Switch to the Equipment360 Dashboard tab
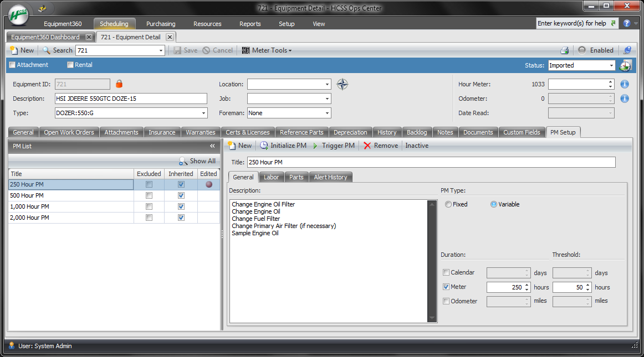Viewport: 644px width, 357px height. [45, 37]
